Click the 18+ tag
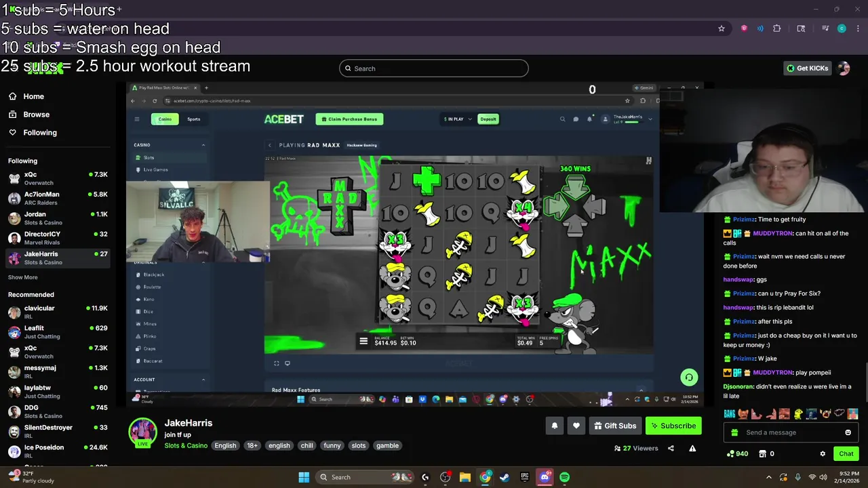This screenshot has width=868, height=488. point(252,445)
